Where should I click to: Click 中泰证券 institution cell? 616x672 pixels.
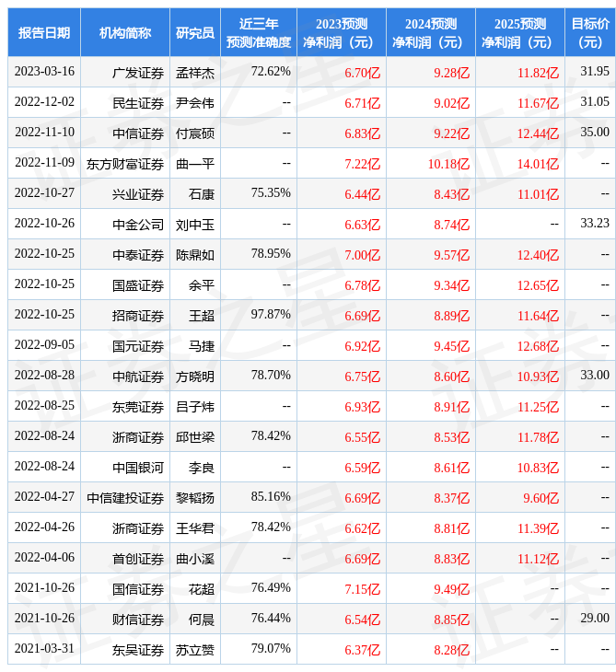(x=138, y=255)
